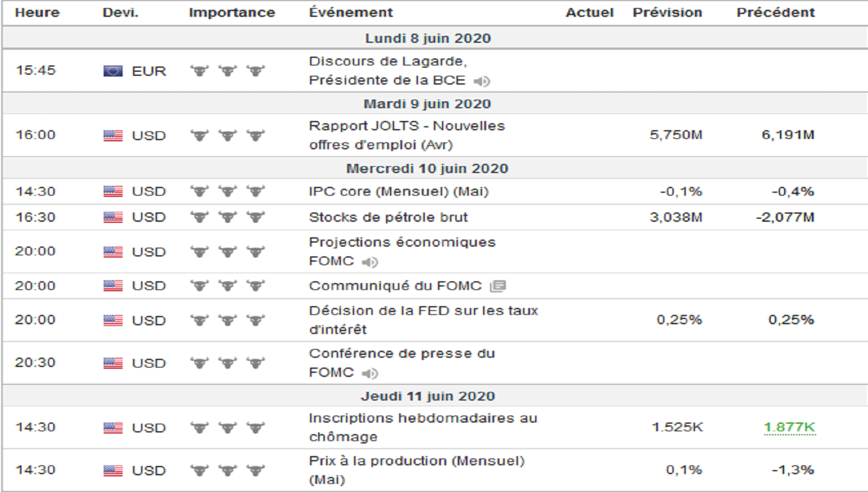Click speaker icon beside Projections économiques FOMC
The width and height of the screenshot is (868, 492).
click(x=370, y=262)
